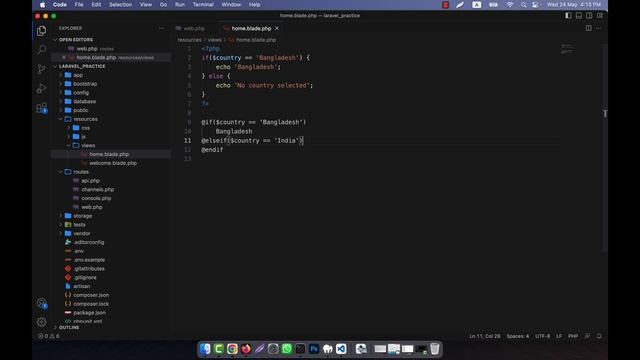Viewport: 640px width, 360px height.
Task: Click LF end-of-line selector
Action: [x=559, y=336]
